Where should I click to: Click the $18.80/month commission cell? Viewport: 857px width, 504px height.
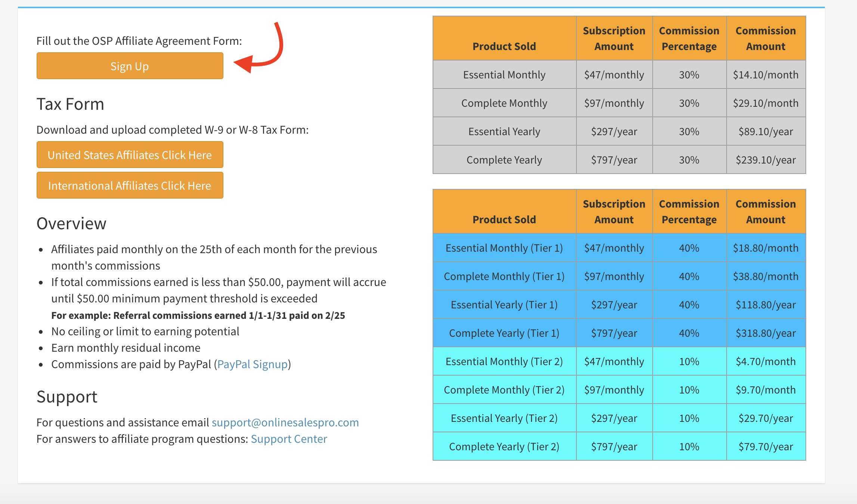pos(766,248)
